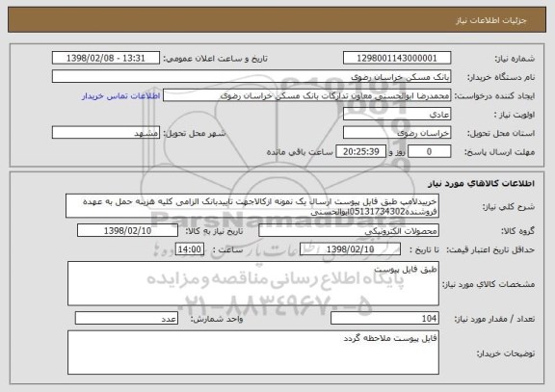Click the header title 'جزئیات اطلاعات نیاز'
The width and height of the screenshot is (555, 392).
click(491, 20)
